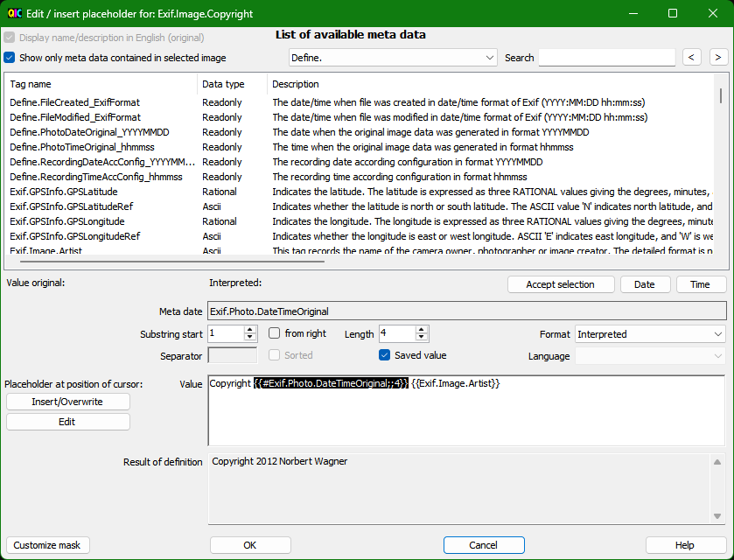The image size is (734, 560).
Task: Click the 'Data type' column header
Action: point(232,84)
